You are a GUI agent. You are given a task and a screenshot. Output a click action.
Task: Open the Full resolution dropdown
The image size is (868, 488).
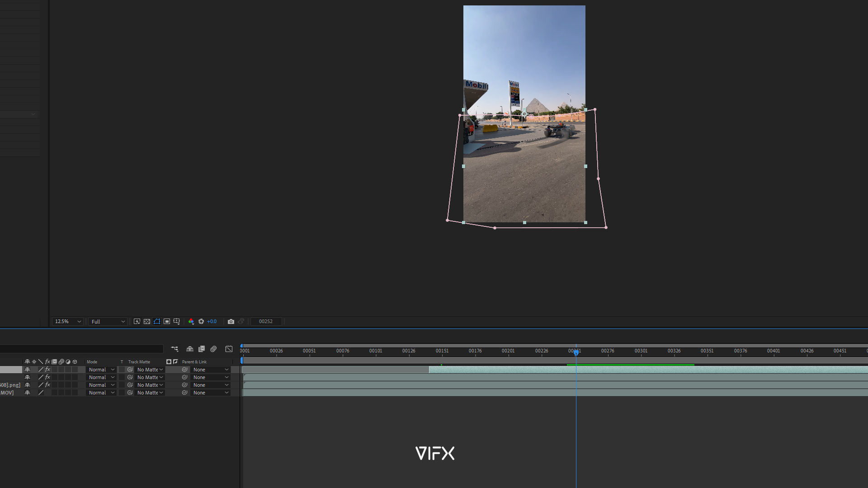[x=108, y=322]
